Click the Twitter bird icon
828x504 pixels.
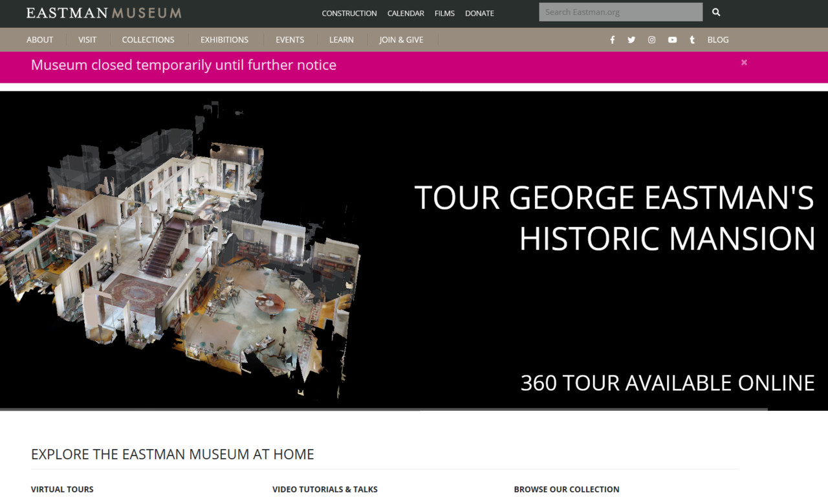point(631,39)
